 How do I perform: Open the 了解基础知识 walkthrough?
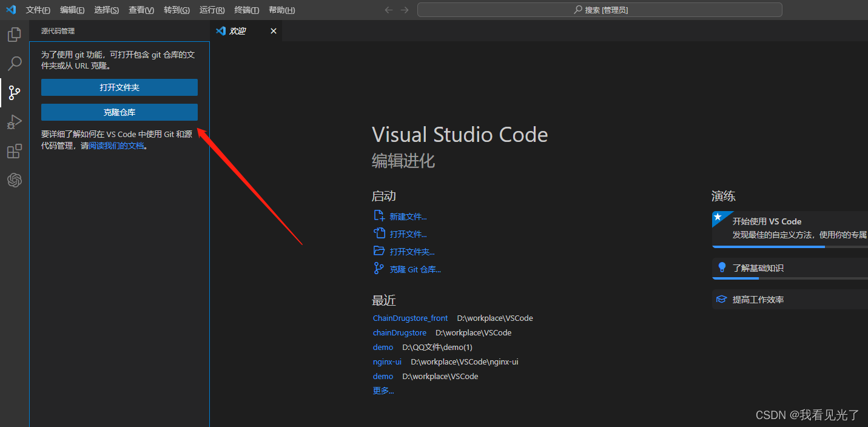pos(790,267)
